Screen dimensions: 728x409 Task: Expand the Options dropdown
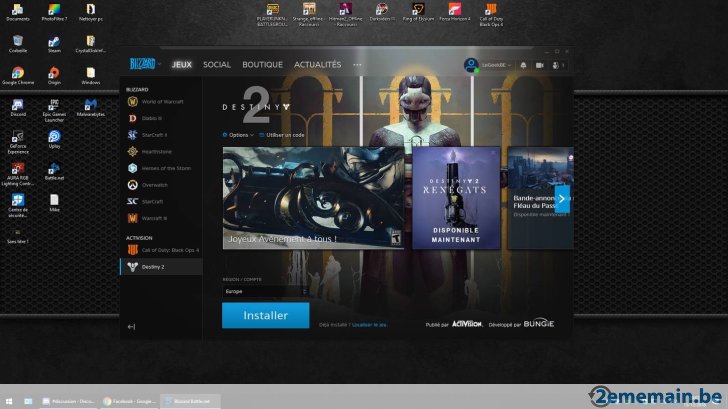[x=238, y=135]
